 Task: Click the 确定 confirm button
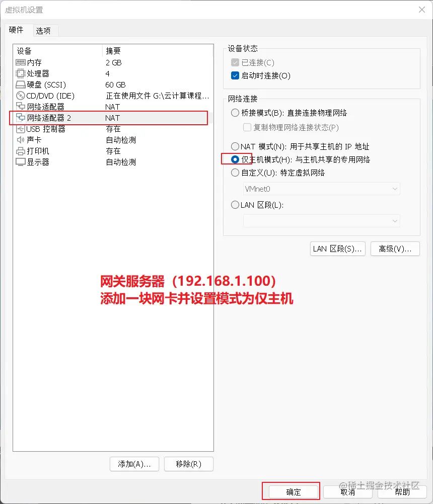pos(294,492)
